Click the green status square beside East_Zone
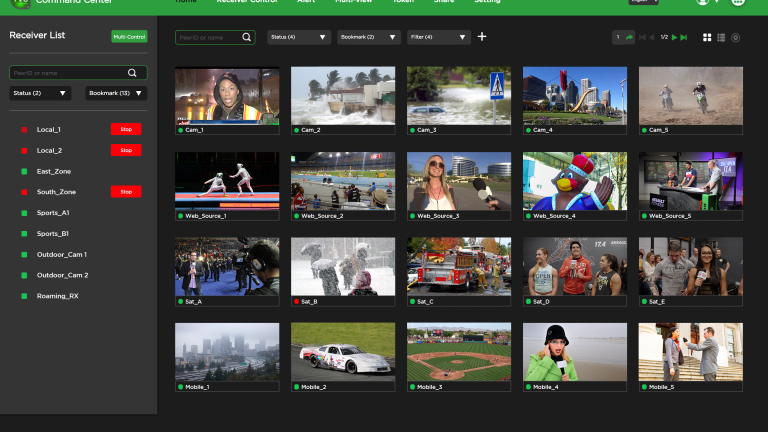The image size is (768, 432). coord(24,171)
